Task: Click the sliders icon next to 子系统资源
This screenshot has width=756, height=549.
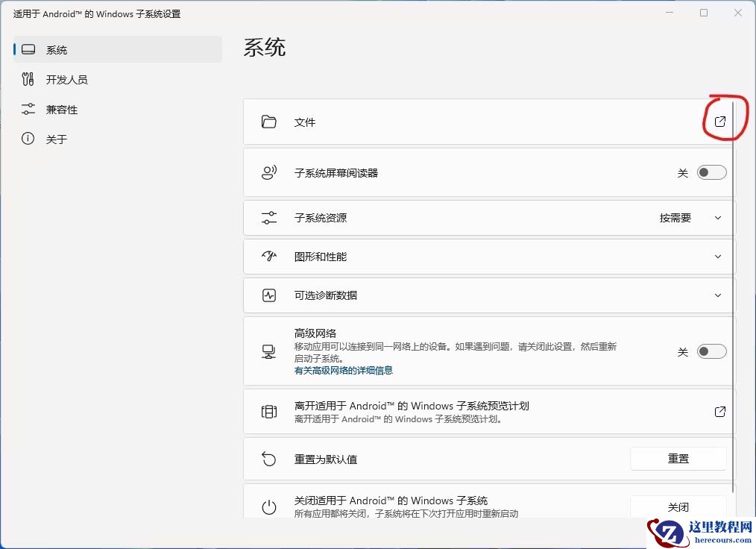Action: pyautogui.click(x=270, y=217)
